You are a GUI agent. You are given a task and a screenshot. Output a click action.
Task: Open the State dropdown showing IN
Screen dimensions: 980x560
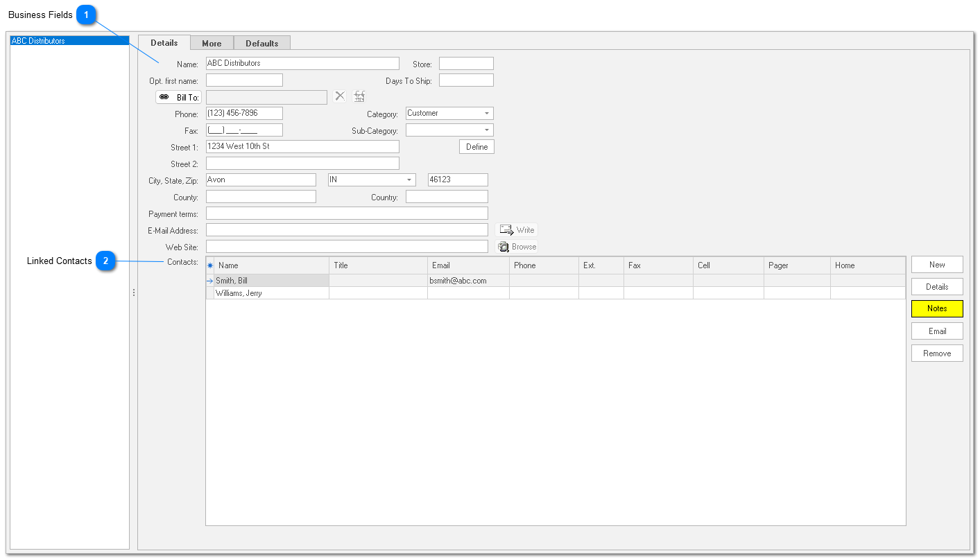409,180
